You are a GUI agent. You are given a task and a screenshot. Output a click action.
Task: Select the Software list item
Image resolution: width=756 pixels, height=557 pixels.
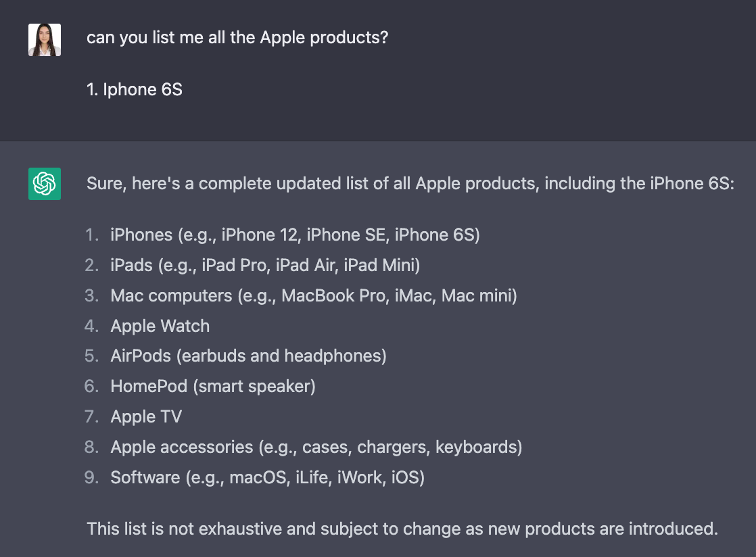[x=268, y=477]
